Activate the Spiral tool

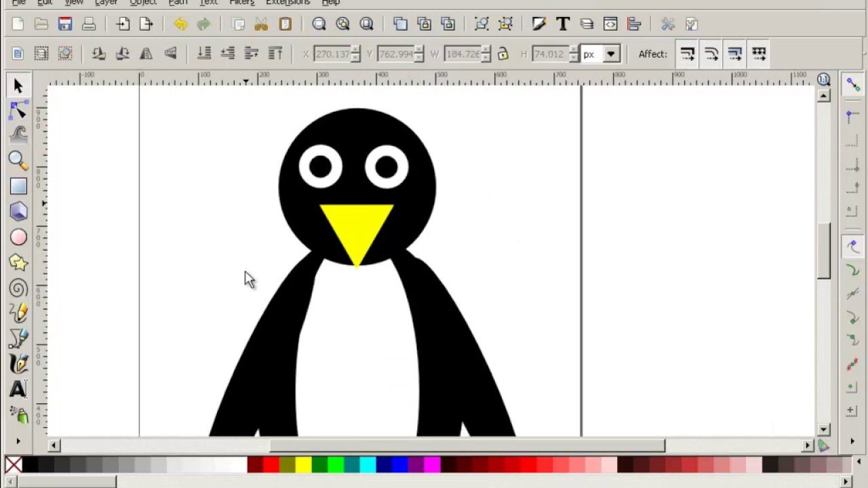click(x=18, y=289)
